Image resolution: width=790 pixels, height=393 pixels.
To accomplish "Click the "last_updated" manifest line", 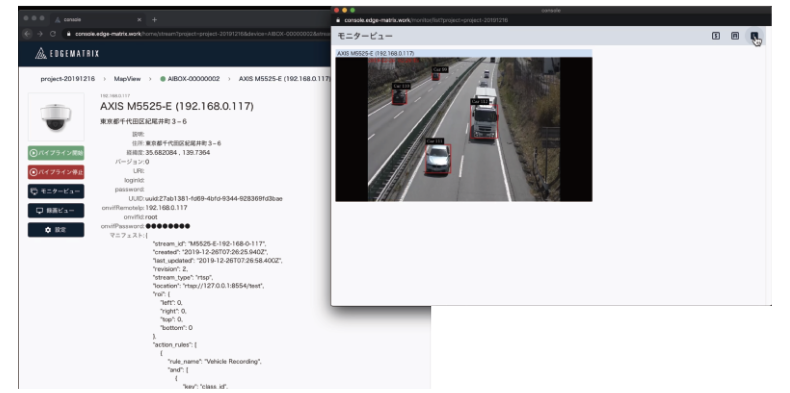I will pyautogui.click(x=218, y=260).
